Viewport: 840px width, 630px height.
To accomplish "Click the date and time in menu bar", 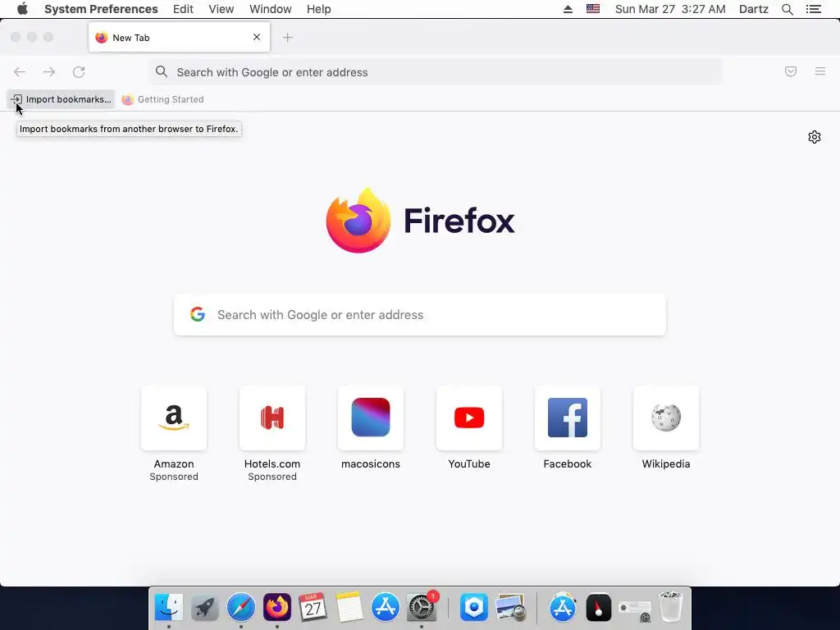I will point(670,9).
